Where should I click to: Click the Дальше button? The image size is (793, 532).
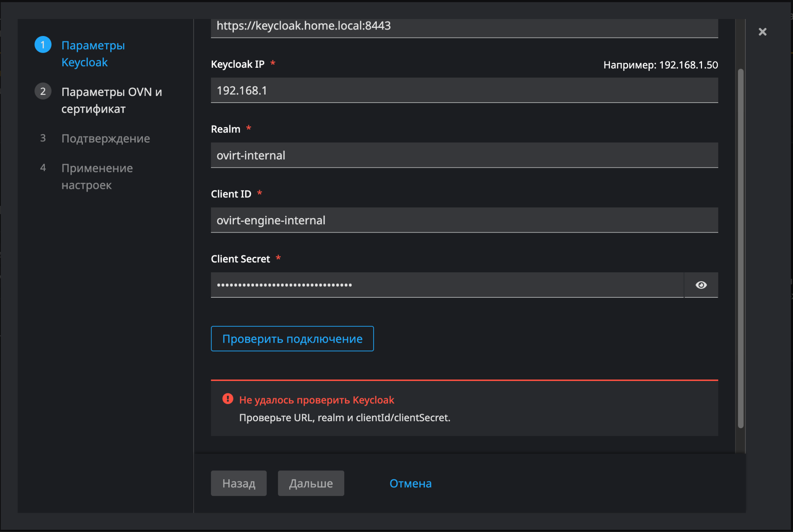tap(311, 483)
